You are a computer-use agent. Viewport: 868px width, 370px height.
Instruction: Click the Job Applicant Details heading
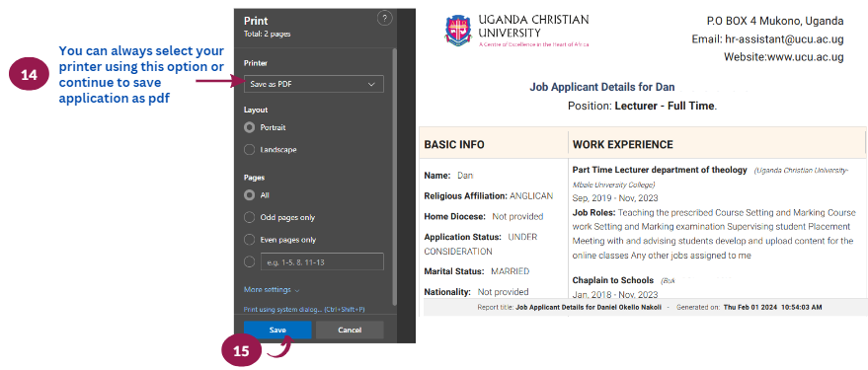602,87
